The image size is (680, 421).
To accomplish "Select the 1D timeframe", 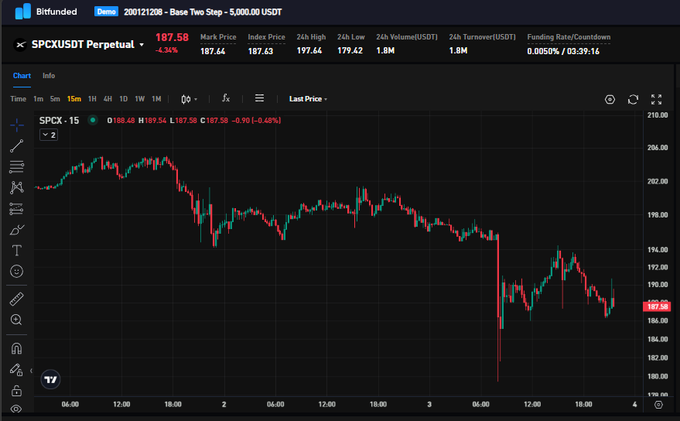I will click(x=123, y=99).
